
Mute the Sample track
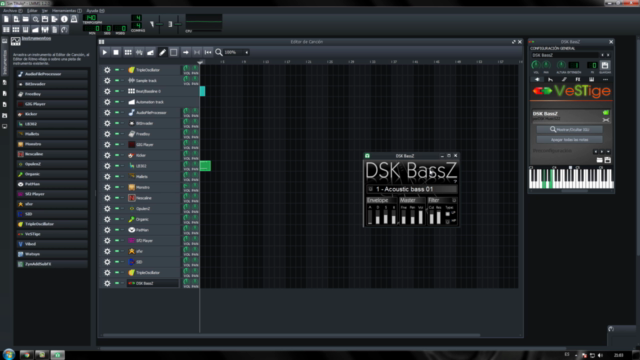click(117, 80)
